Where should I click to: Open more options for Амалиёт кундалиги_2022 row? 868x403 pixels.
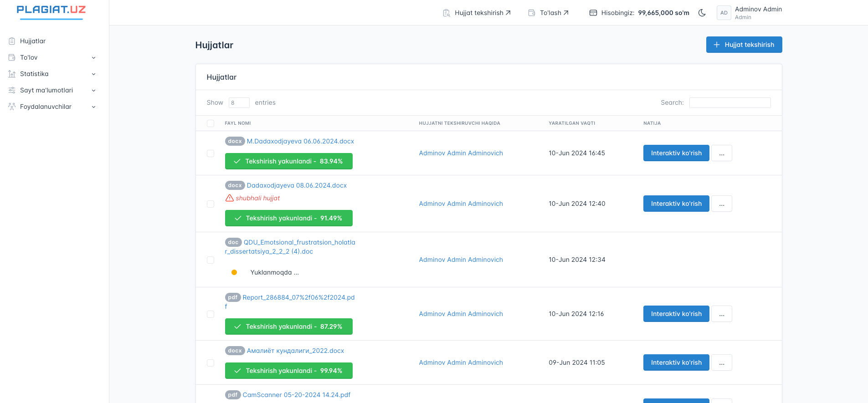[722, 362]
